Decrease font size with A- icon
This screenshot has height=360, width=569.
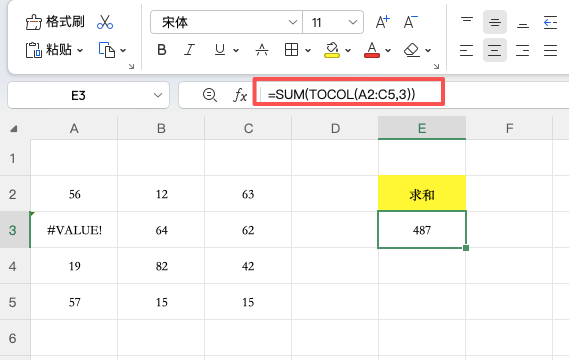click(411, 22)
